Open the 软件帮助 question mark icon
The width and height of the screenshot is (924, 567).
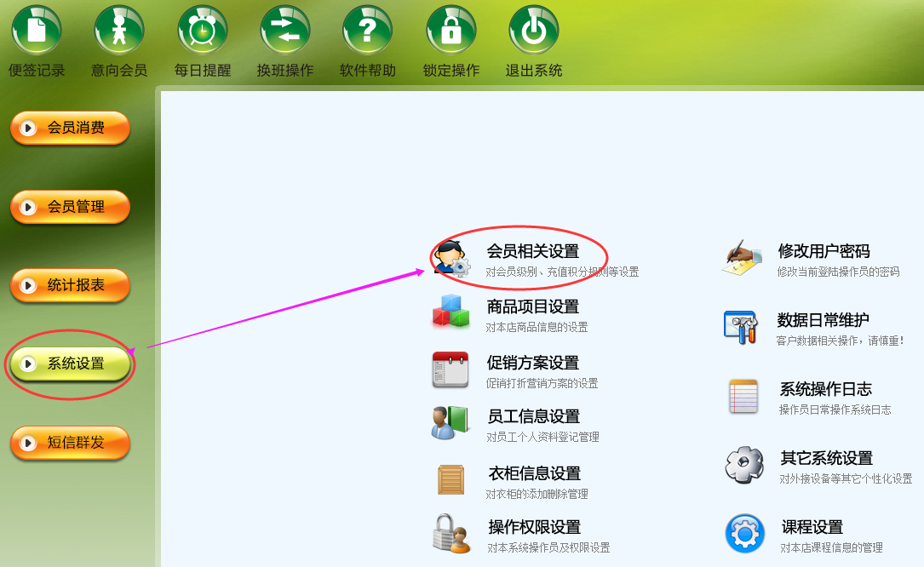[368, 30]
